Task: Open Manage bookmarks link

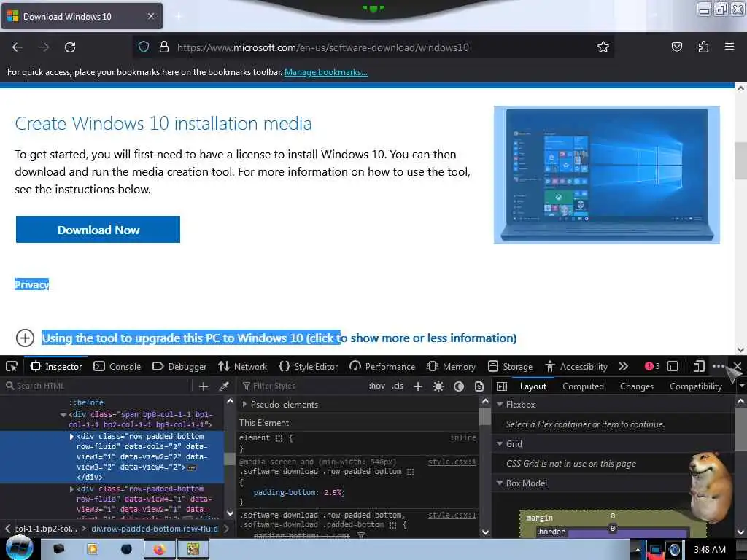Action: click(326, 72)
